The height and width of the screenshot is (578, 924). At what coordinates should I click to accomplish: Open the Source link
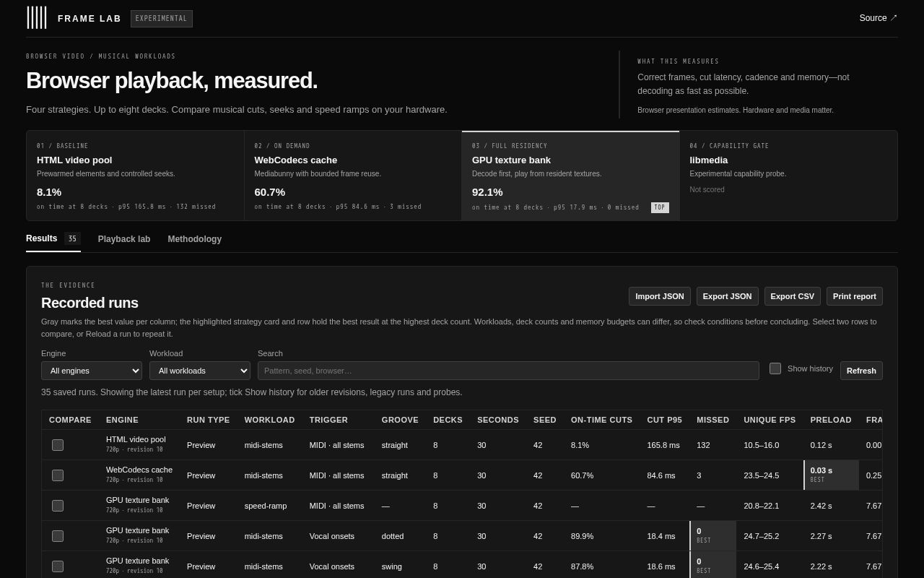coord(878,18)
